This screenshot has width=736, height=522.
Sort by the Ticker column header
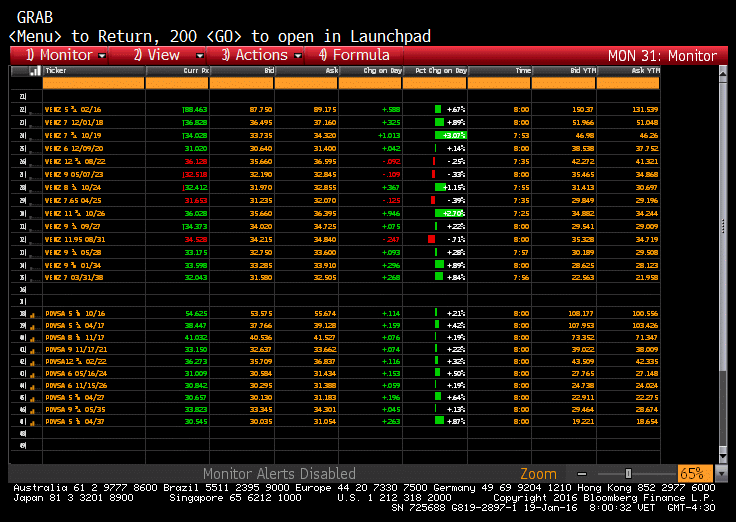pyautogui.click(x=94, y=71)
